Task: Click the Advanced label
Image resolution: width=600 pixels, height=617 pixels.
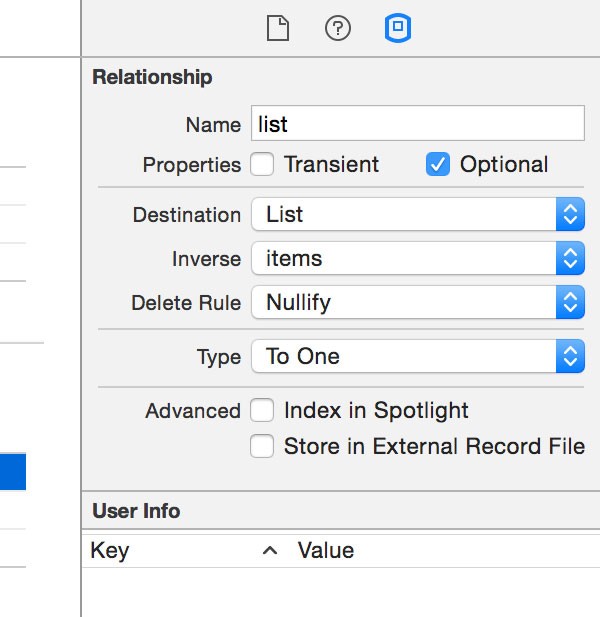Action: 193,411
